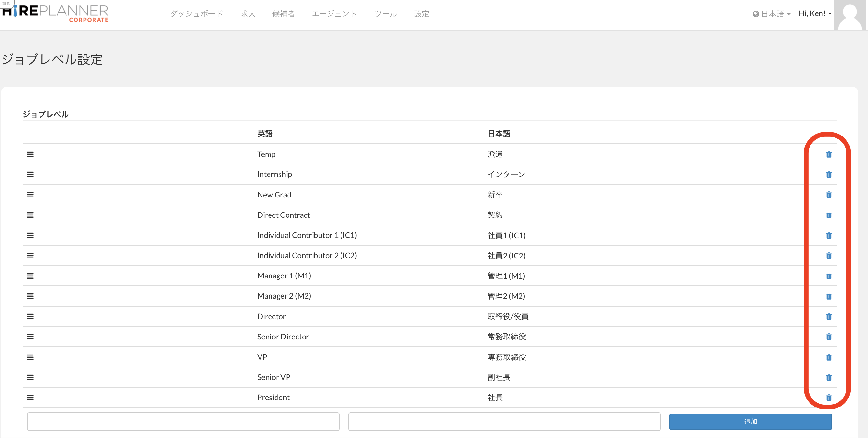Delete the Temp job level
868x438 pixels.
[828, 154]
